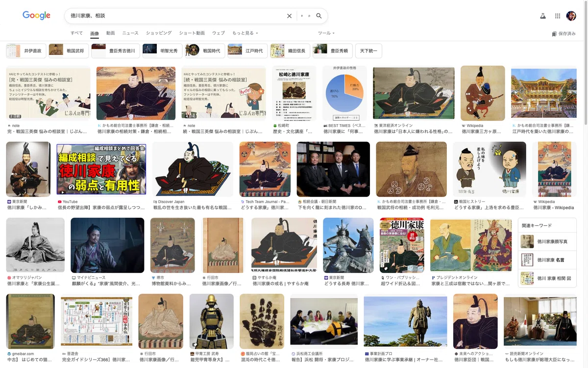Select the 江戸時代 filter chip
588x368 pixels.
(x=247, y=51)
